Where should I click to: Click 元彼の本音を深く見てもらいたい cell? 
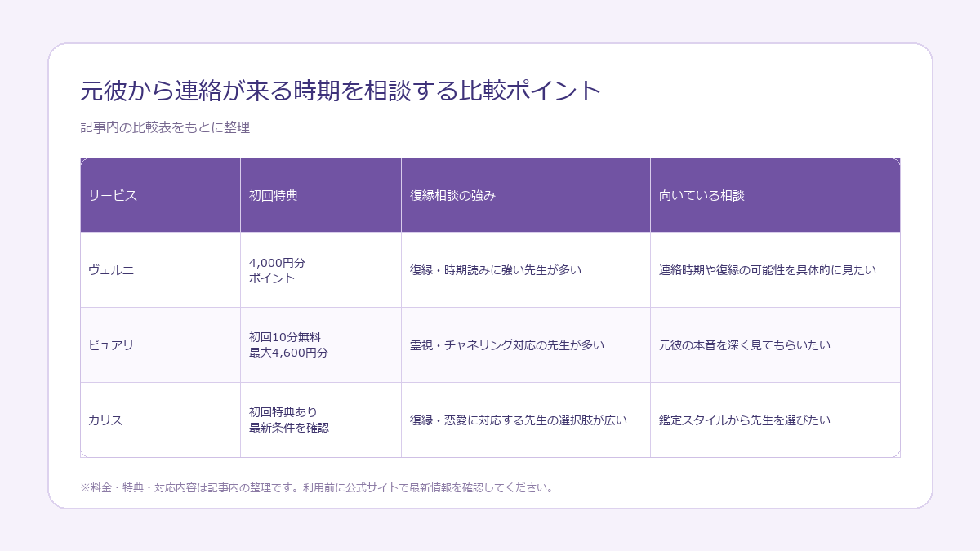(775, 345)
